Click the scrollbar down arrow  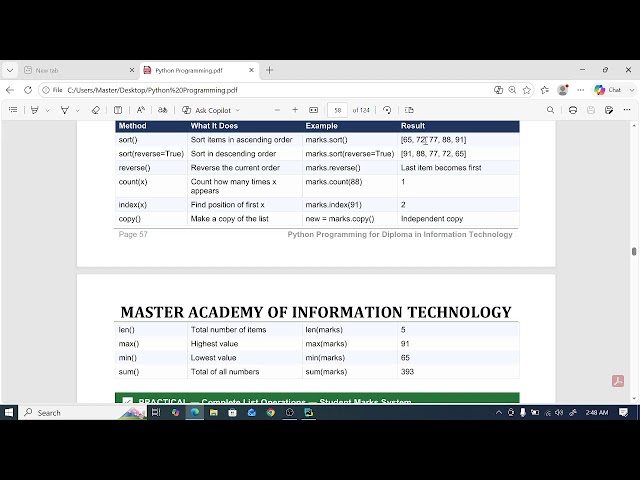point(634,398)
